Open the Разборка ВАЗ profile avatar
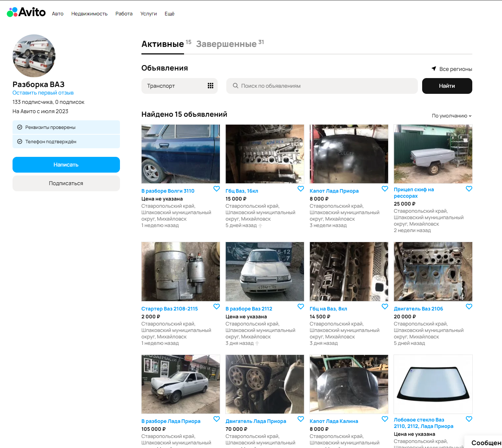 click(34, 56)
